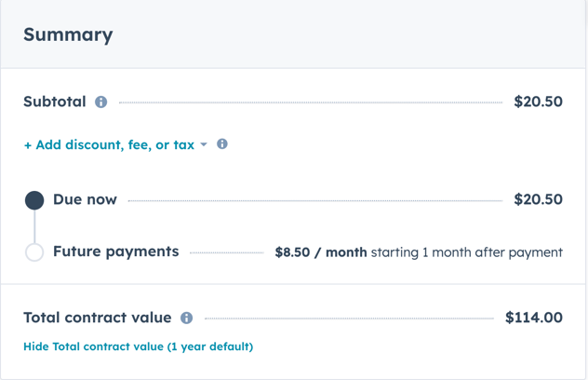Screen dimensions: 588x380
Task: Click the info icon next to Subtotal
Action: coord(100,102)
